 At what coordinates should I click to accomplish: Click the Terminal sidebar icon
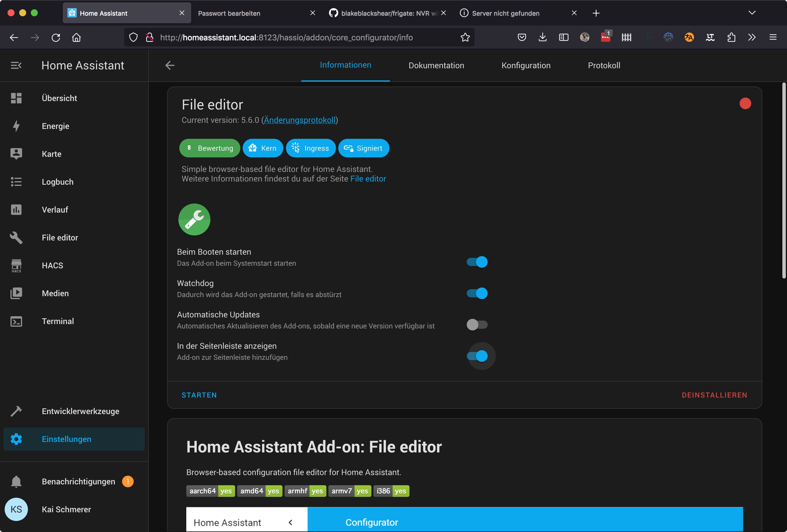click(16, 321)
